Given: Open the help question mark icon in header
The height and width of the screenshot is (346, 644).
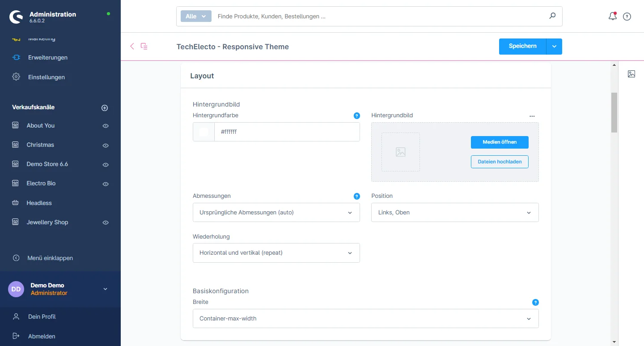Looking at the screenshot, I should 627,17.
